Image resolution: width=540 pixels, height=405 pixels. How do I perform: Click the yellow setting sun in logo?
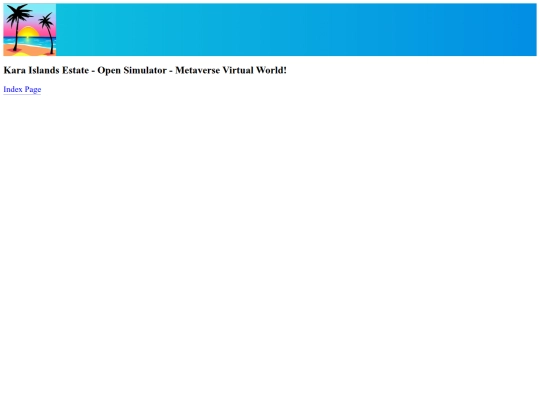click(28, 32)
